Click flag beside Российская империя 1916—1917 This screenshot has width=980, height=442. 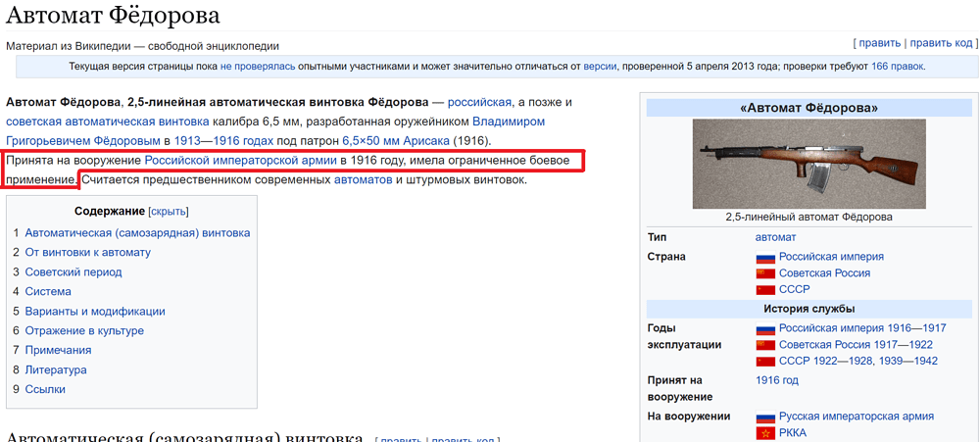[764, 328]
